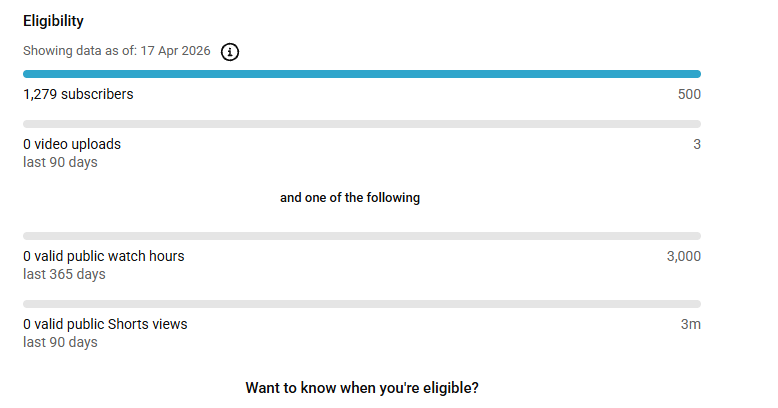Image resolution: width=778 pixels, height=408 pixels.
Task: Click the 'last 365 days' text
Action: 64,274
